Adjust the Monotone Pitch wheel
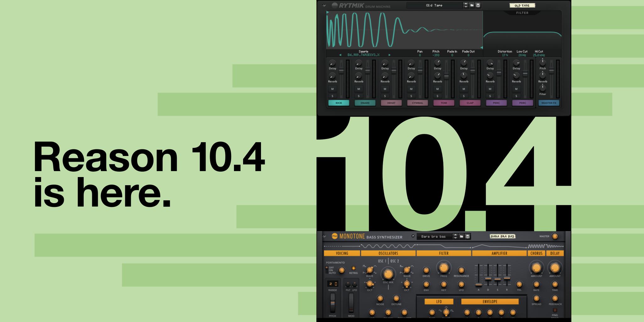Viewport: 644px width, 322px height. point(332,303)
